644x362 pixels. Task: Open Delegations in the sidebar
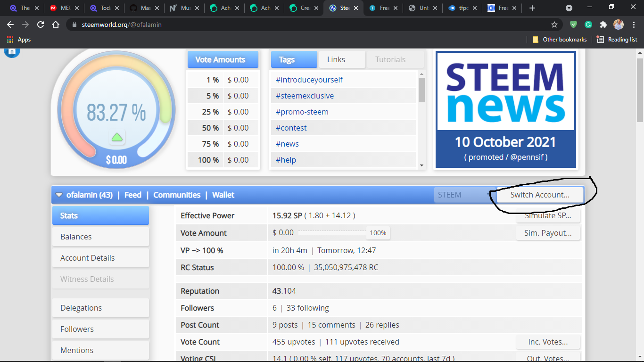point(100,308)
